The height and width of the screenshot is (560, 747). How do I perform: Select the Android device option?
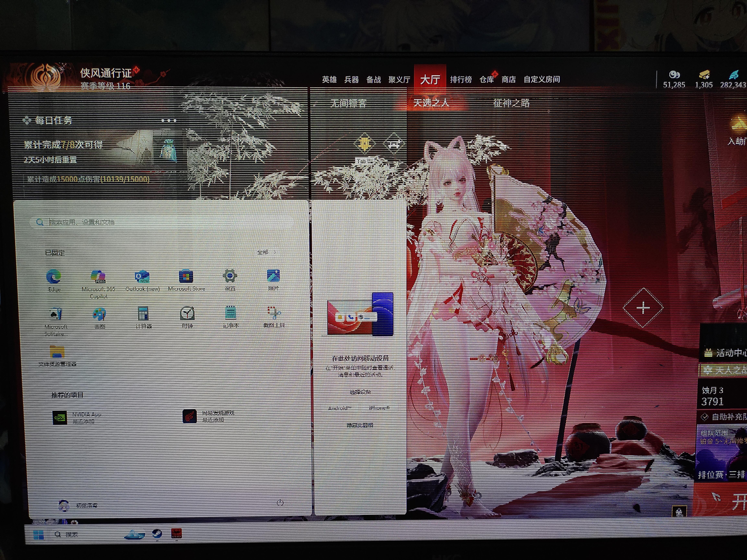click(x=340, y=408)
